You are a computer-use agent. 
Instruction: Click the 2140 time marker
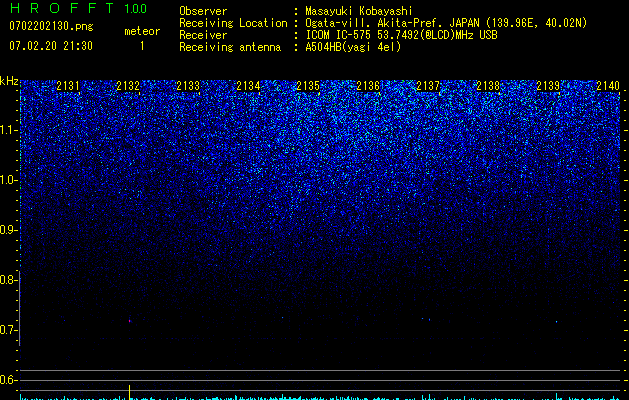[x=608, y=86]
